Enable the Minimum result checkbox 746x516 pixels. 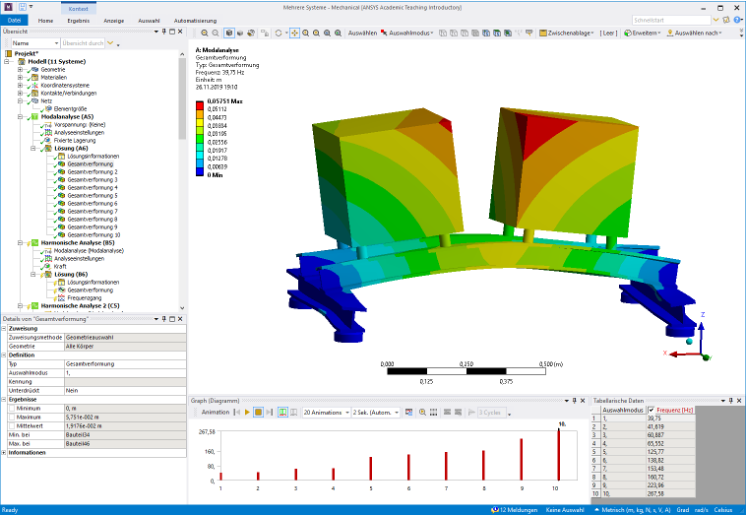(x=11, y=408)
